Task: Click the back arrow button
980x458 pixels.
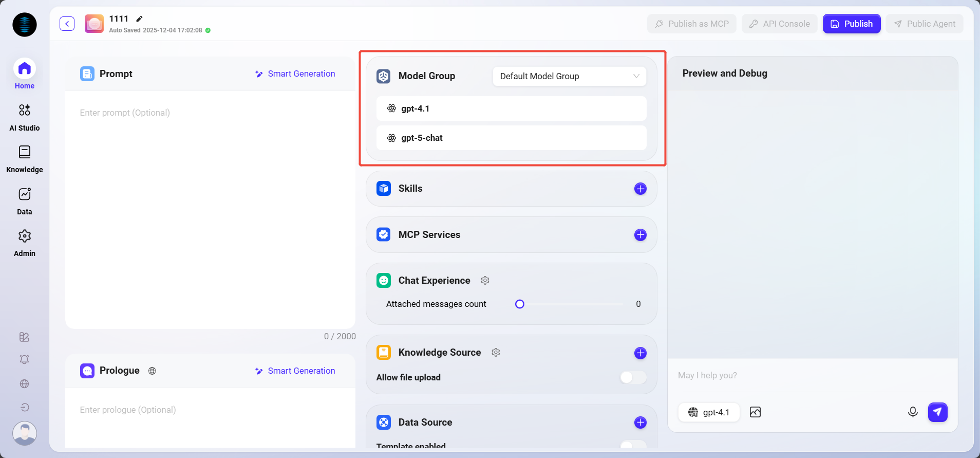Action: [x=67, y=24]
